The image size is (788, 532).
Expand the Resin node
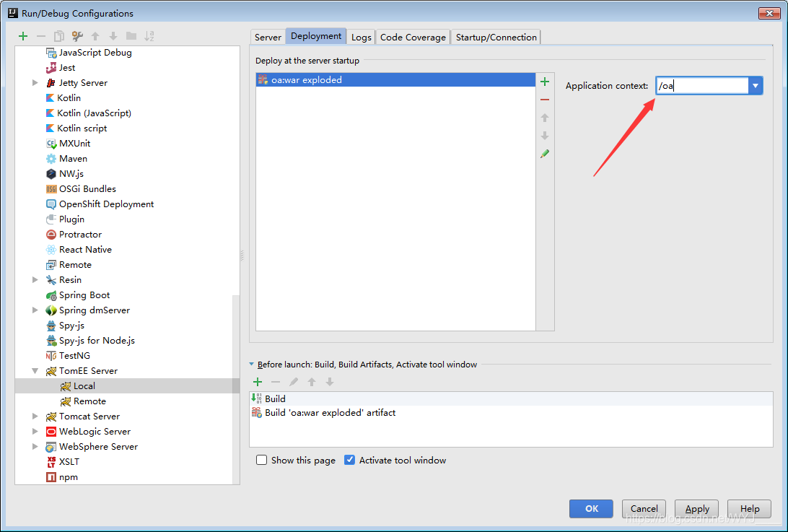[x=35, y=279]
